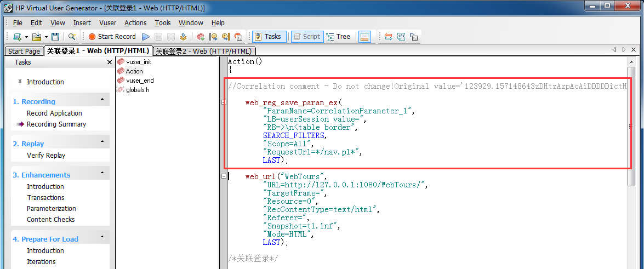The height and width of the screenshot is (269, 644).
Task: Collapse the 3. Enhancements section
Action: [102, 174]
